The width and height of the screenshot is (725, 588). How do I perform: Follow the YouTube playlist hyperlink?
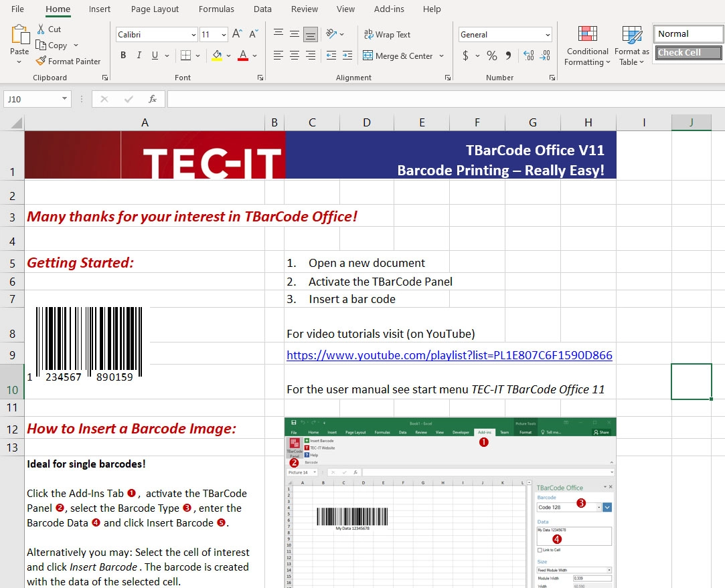[449, 355]
